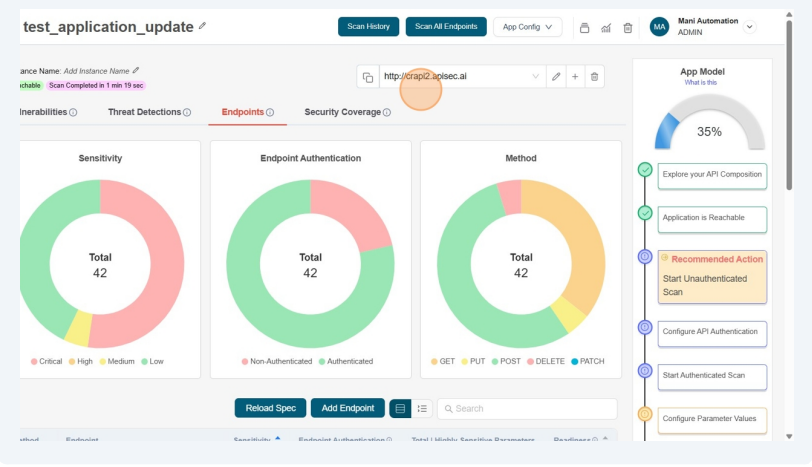Expand the instance URL dropdown
The width and height of the screenshot is (812, 467).
tap(535, 77)
